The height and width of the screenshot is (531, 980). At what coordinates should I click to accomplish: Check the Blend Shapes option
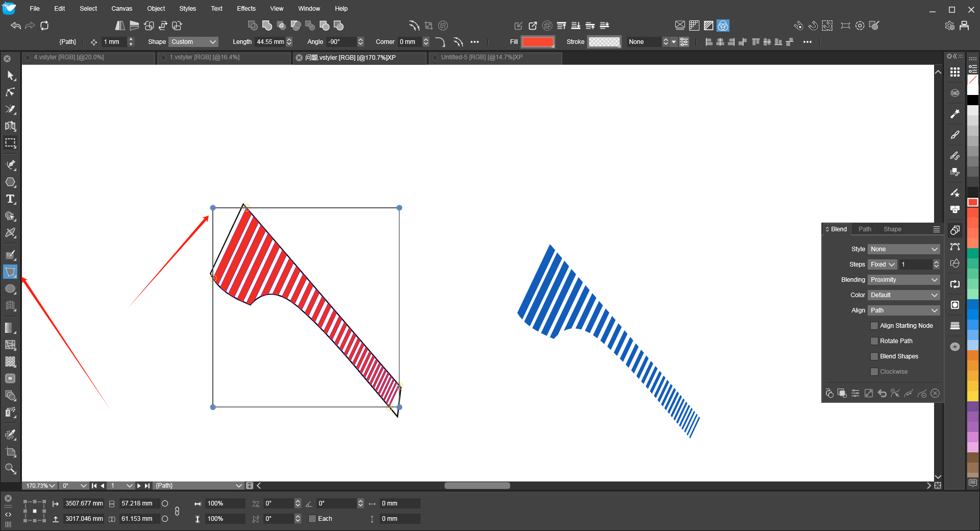click(874, 356)
